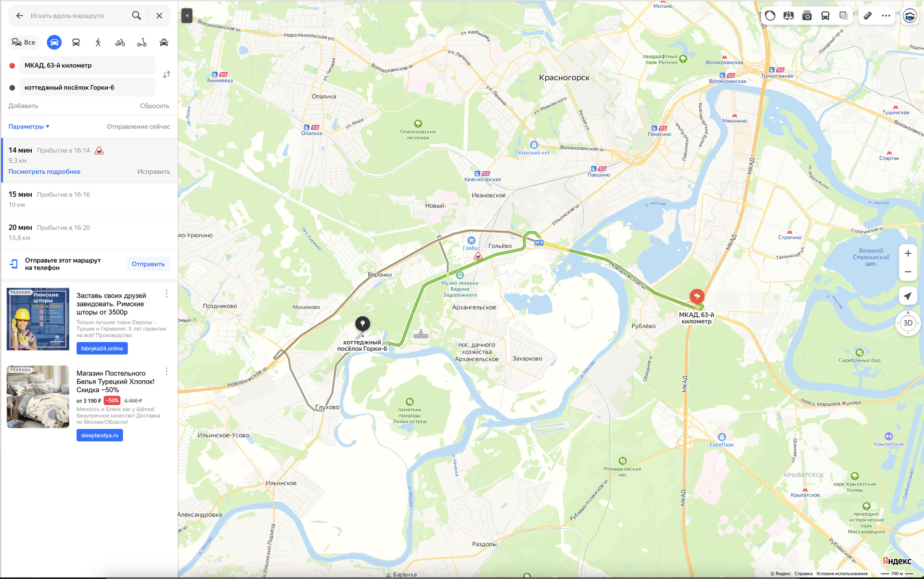This screenshot has height=579, width=924.
Task: Click Посмотреть подробнее link
Action: (44, 172)
